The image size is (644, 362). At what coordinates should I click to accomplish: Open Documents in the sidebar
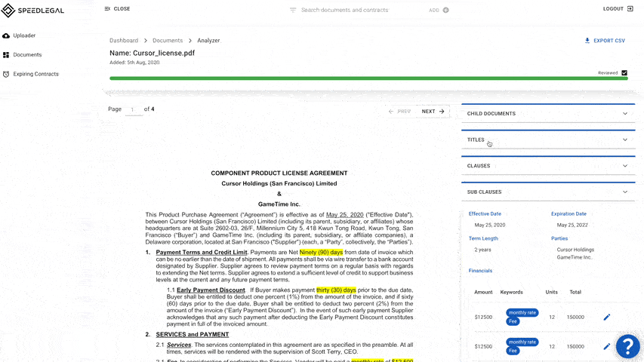point(27,54)
